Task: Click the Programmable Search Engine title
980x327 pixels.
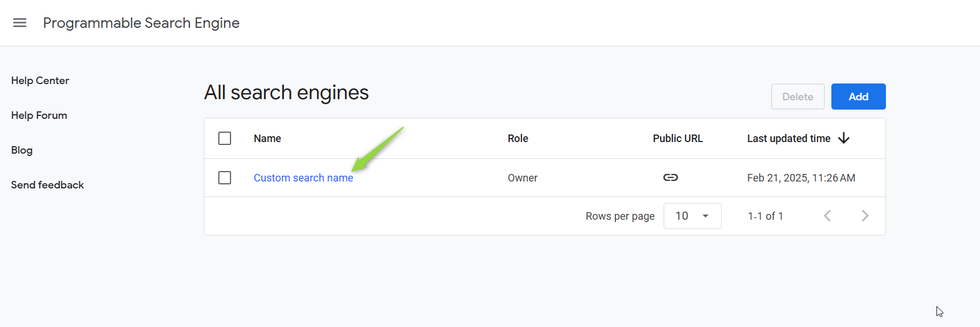Action: point(141,23)
